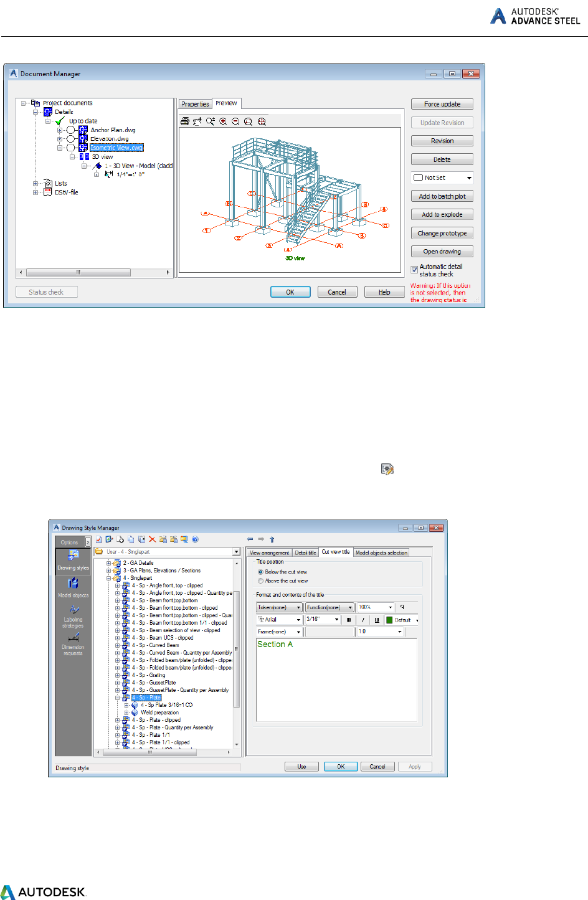Select Anchor Plan.dwg in the document tree
This screenshot has width=588, height=900.
click(113, 130)
